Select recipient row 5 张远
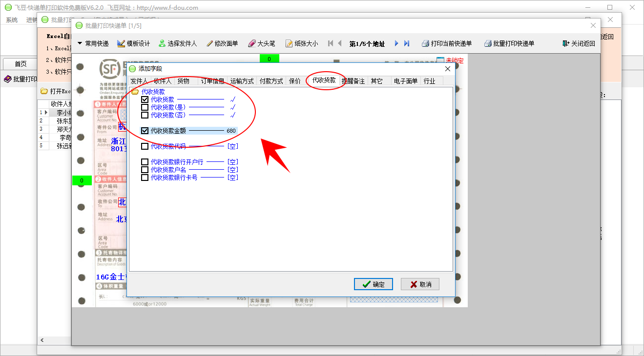 55,146
